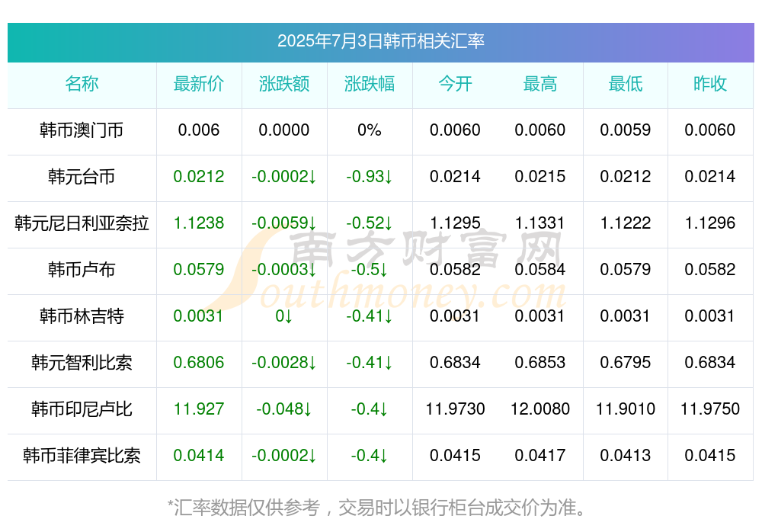Click the 0% change cell
This screenshot has height=532, width=762.
[x=370, y=130]
